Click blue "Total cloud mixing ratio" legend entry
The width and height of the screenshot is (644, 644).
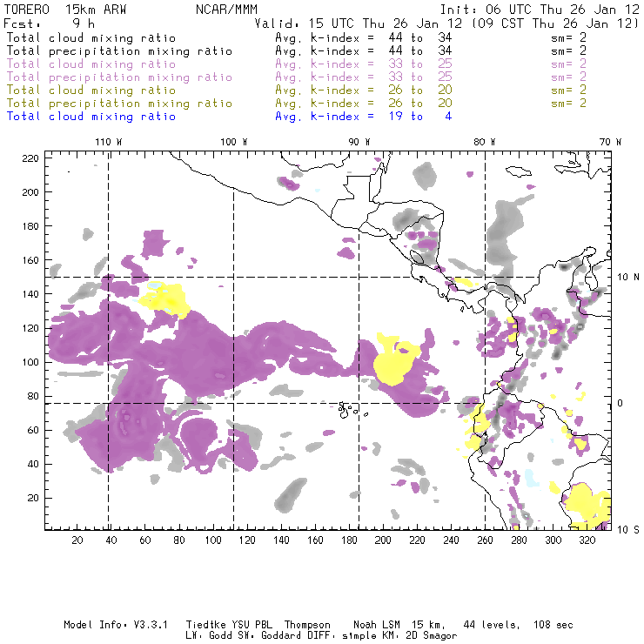click(91, 117)
